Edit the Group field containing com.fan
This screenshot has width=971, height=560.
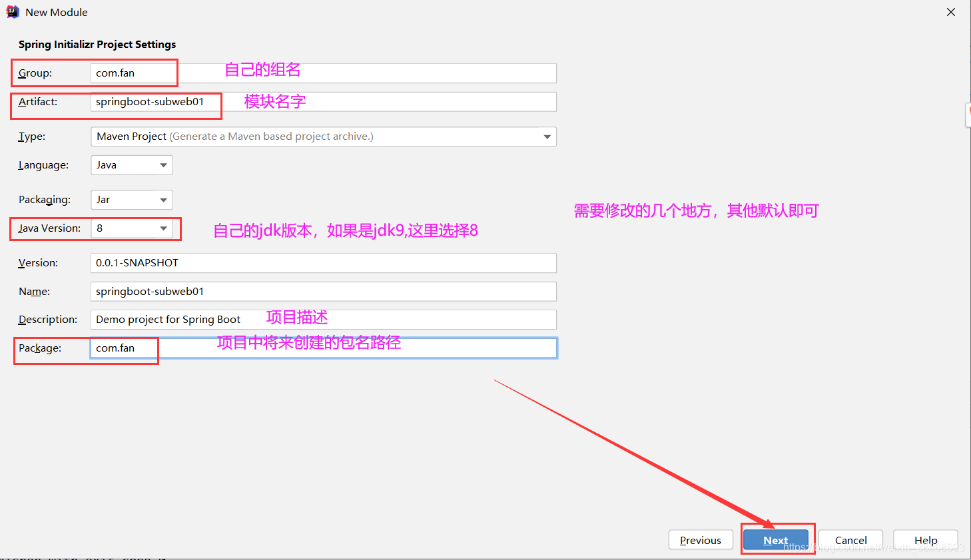[324, 73]
